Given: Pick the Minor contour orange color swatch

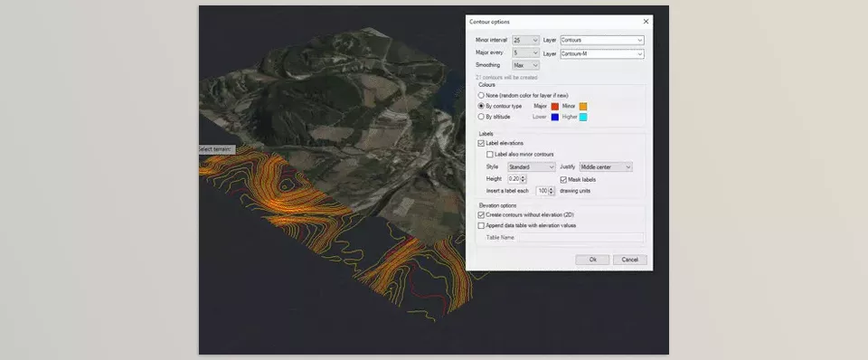Looking at the screenshot, I should click(x=583, y=107).
